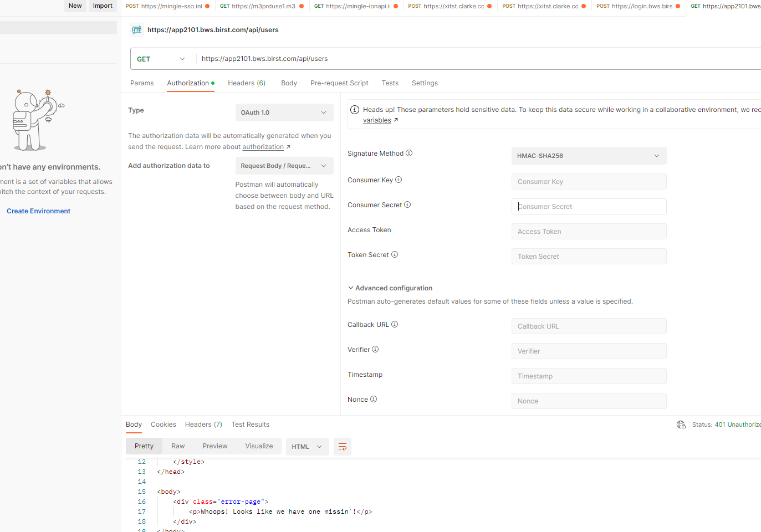This screenshot has height=532, width=761.
Task: Click the Nonce input field
Action: [x=589, y=401]
